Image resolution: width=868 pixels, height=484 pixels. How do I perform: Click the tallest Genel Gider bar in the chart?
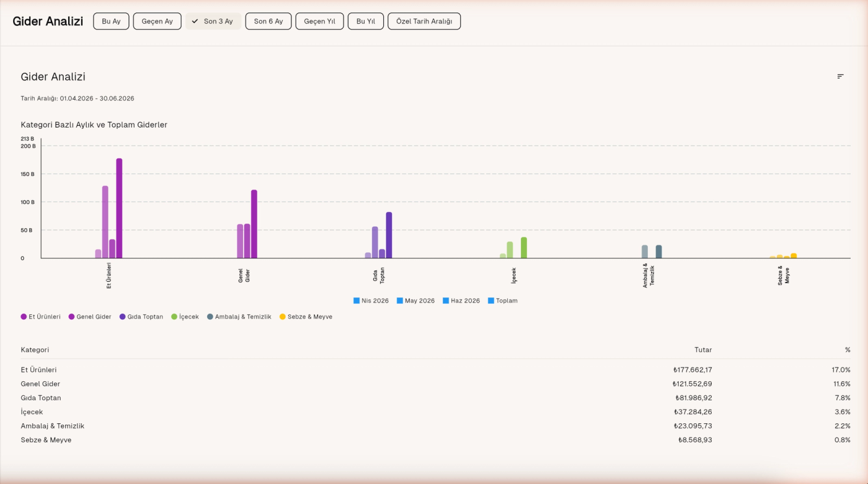[254, 224]
